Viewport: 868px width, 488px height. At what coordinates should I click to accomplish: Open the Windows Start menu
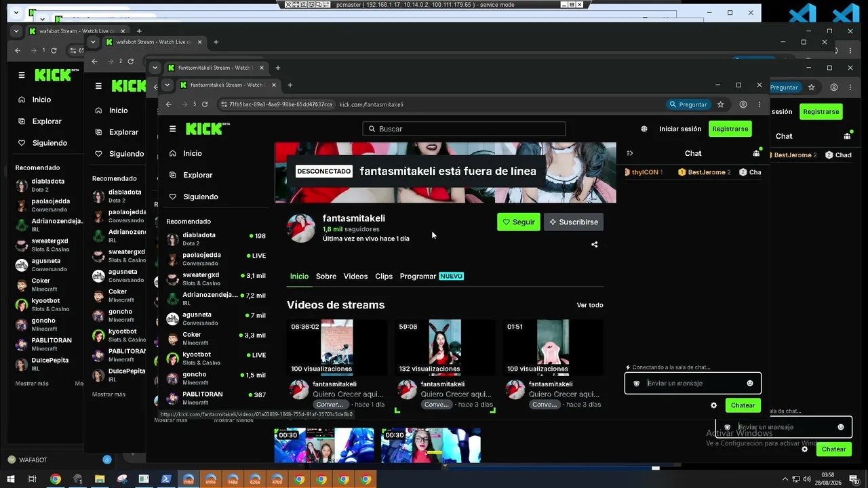click(10, 479)
